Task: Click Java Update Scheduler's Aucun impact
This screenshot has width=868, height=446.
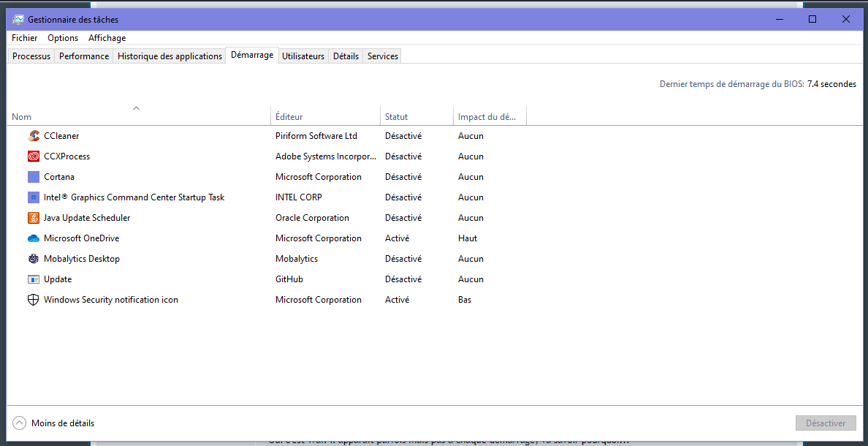Action: pos(471,218)
